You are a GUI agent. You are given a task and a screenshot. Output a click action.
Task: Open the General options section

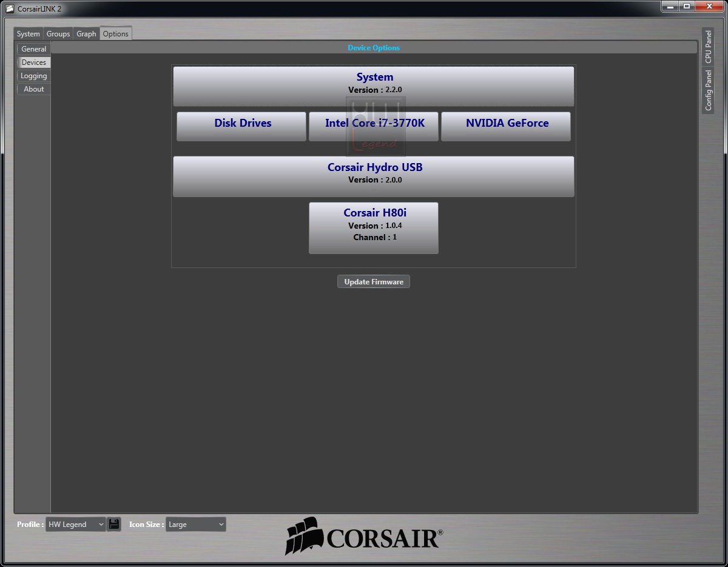pos(34,49)
